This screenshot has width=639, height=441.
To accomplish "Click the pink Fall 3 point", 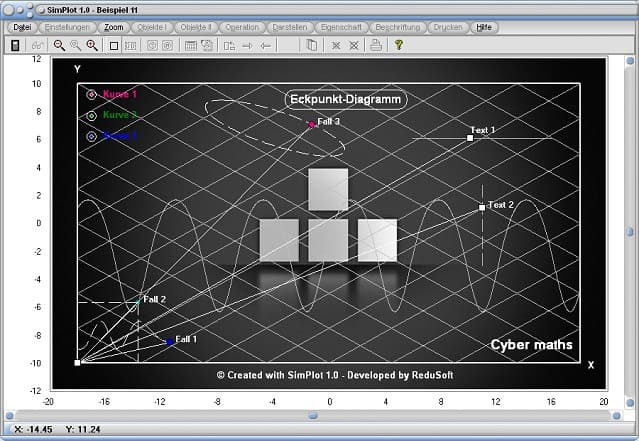I will pyautogui.click(x=312, y=124).
